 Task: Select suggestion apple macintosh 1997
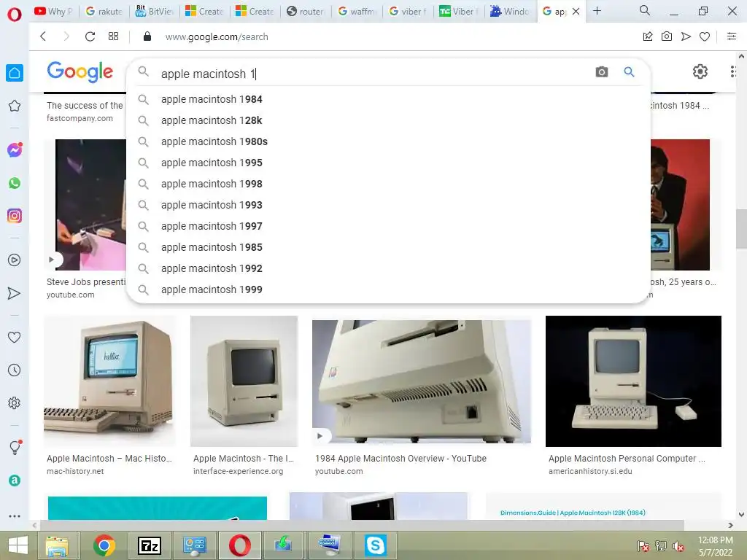388,226
